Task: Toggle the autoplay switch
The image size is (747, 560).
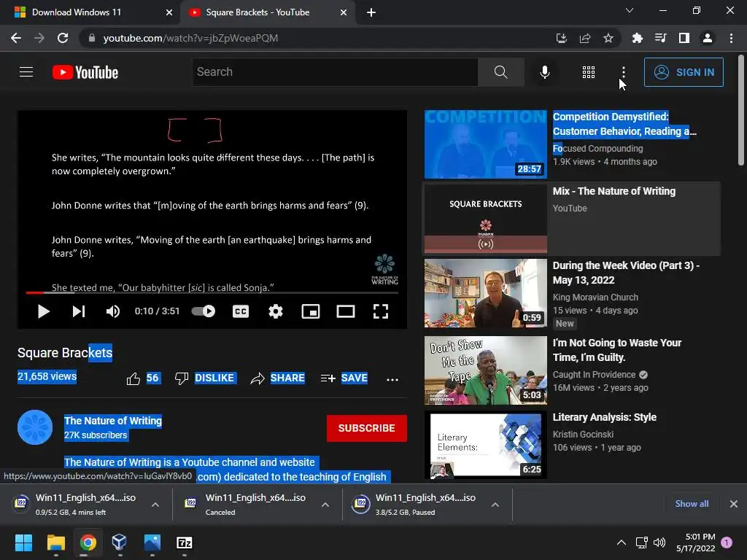Action: pos(204,311)
